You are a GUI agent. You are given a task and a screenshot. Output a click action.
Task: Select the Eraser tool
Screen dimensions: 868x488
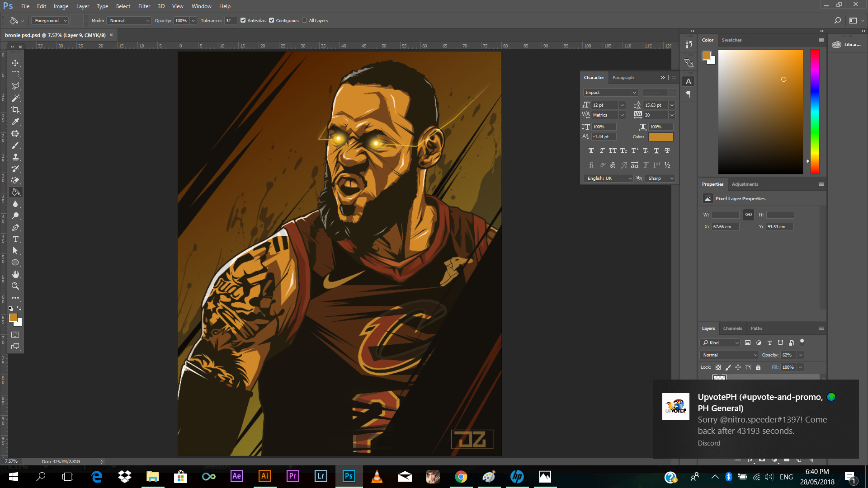click(x=15, y=180)
